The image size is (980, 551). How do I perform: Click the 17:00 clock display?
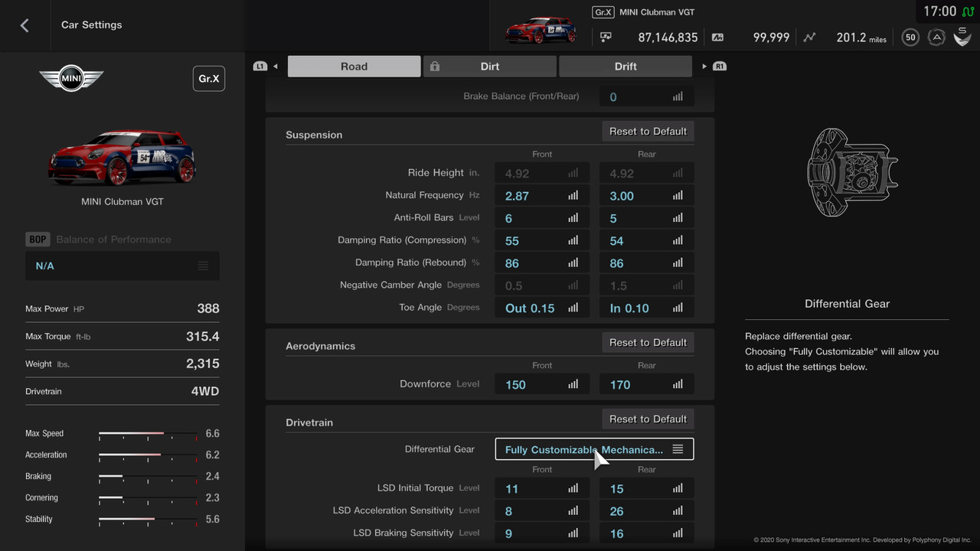coord(939,11)
